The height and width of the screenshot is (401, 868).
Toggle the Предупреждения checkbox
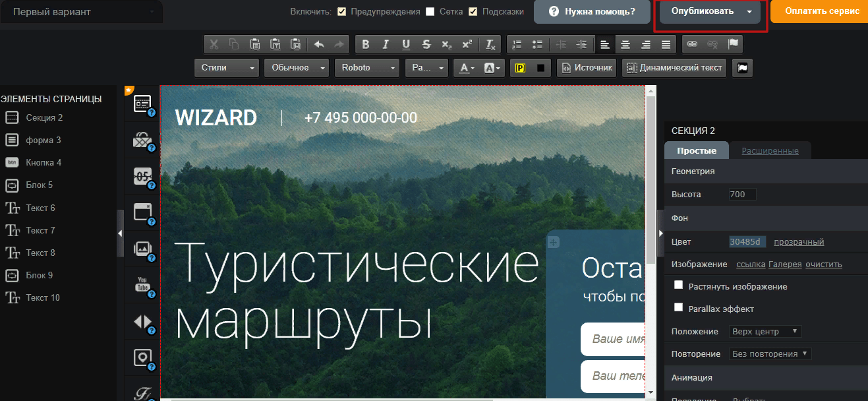341,11
